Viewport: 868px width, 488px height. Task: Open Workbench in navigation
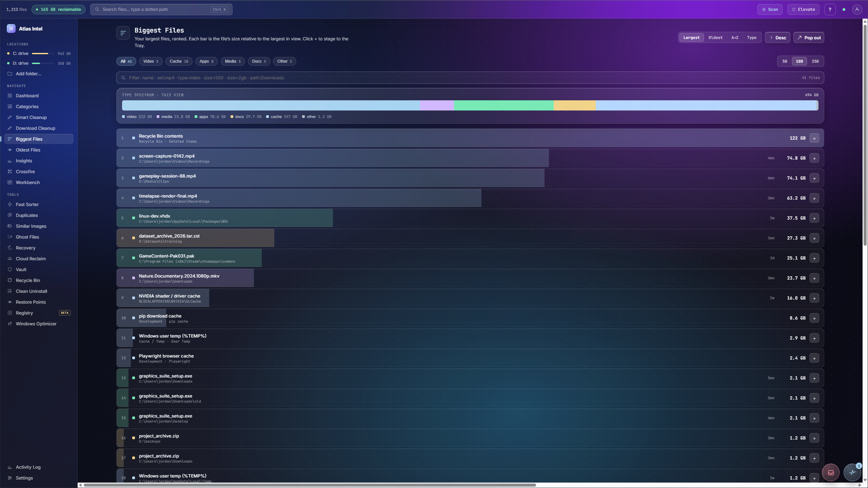point(39,182)
